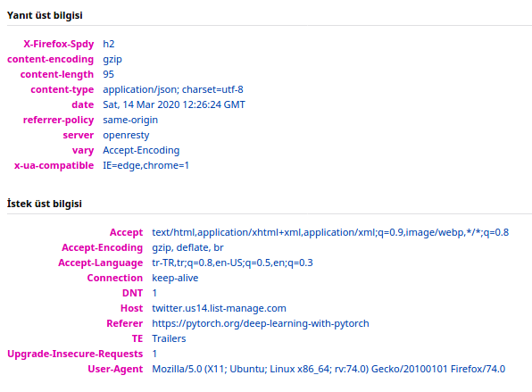The image size is (532, 392).
Task: Click the content-encoding header name
Action: (x=51, y=60)
